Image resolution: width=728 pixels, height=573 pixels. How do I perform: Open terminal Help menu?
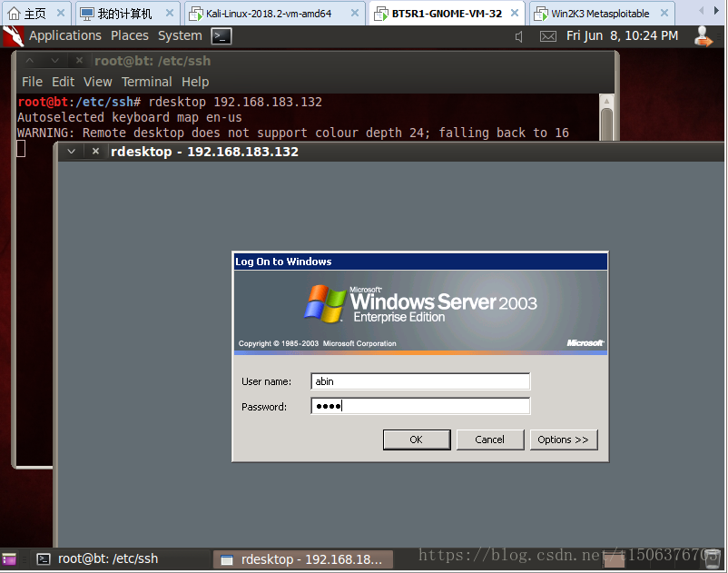(195, 82)
